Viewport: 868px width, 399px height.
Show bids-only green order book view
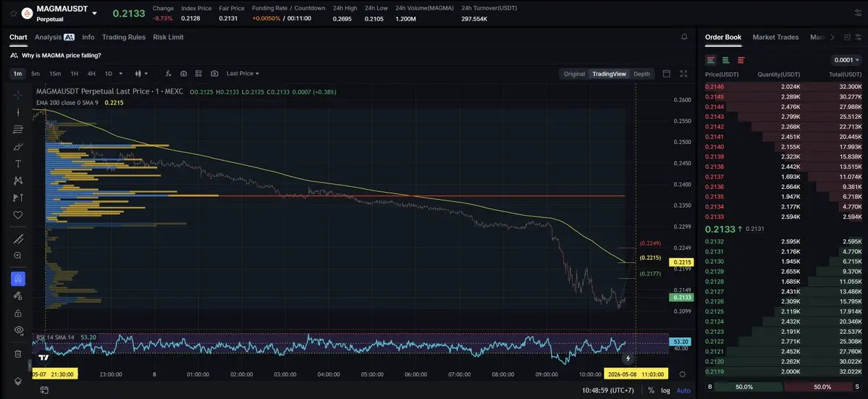tap(725, 60)
